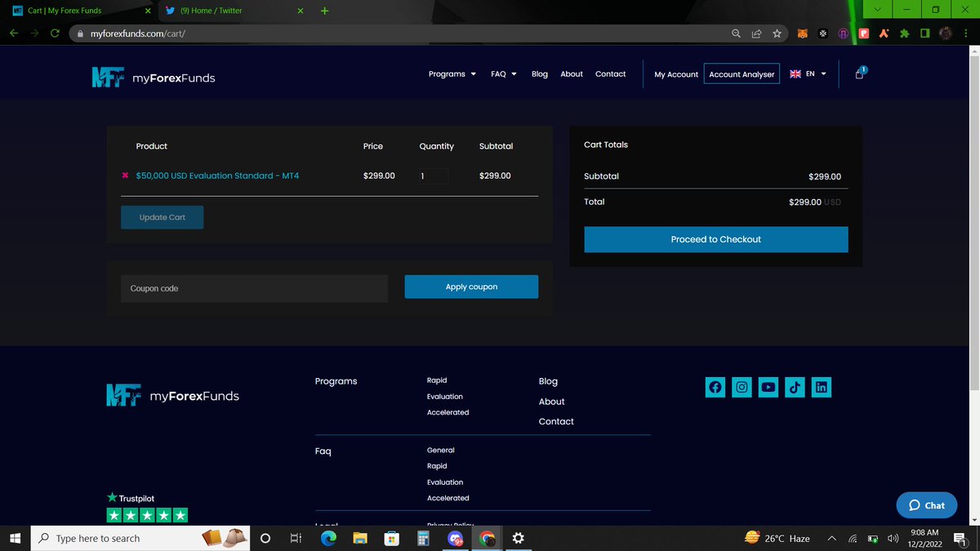Click the zoom magnifier icon in address bar
980x551 pixels.
(x=737, y=33)
